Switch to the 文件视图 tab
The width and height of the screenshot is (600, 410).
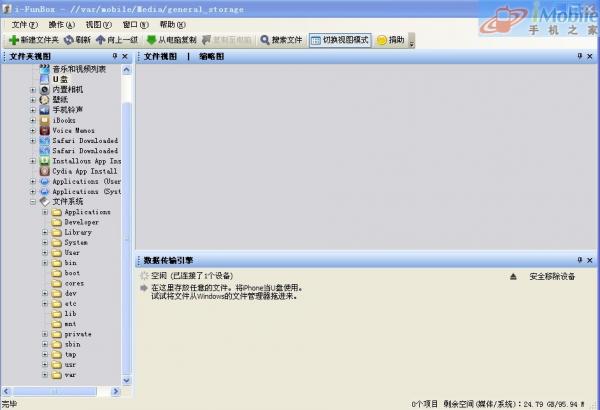(160, 57)
